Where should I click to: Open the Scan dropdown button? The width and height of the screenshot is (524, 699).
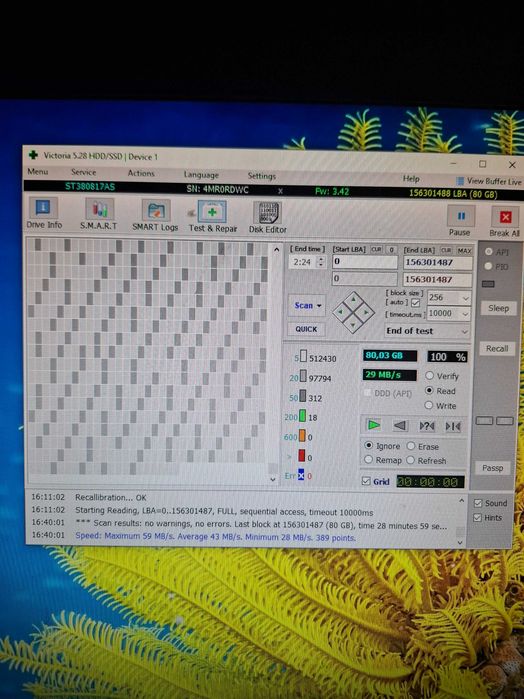click(307, 305)
